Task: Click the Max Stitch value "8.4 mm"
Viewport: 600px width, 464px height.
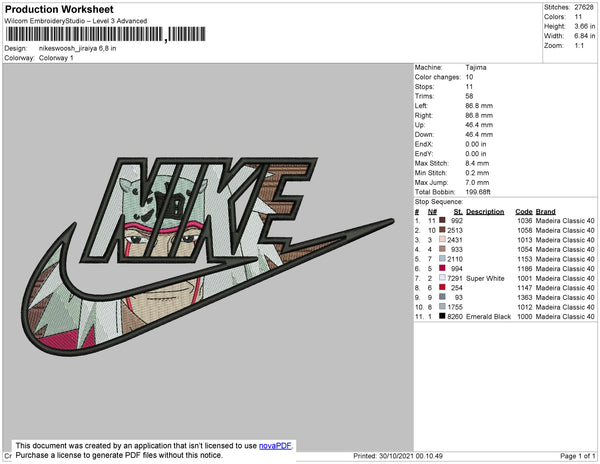Action: [477, 163]
